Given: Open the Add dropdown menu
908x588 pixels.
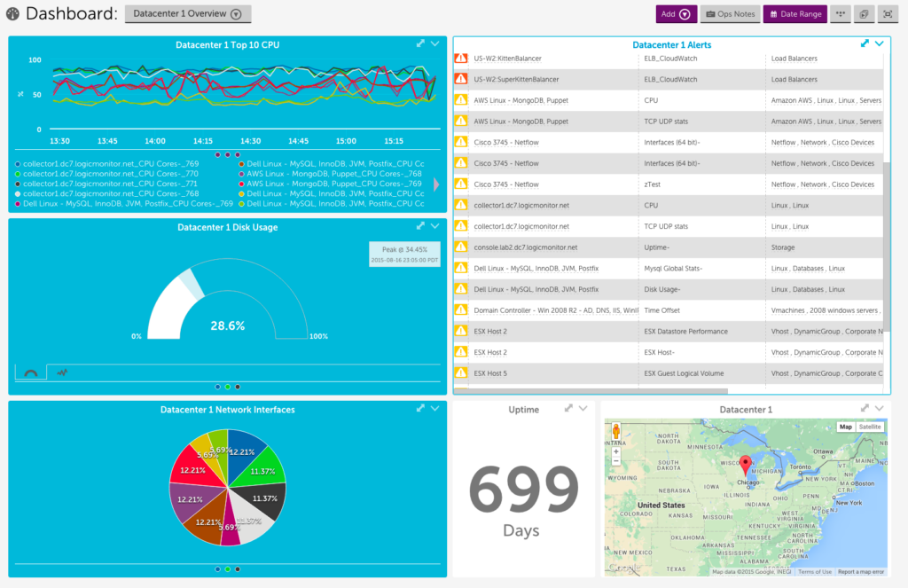Looking at the screenshot, I should [675, 14].
